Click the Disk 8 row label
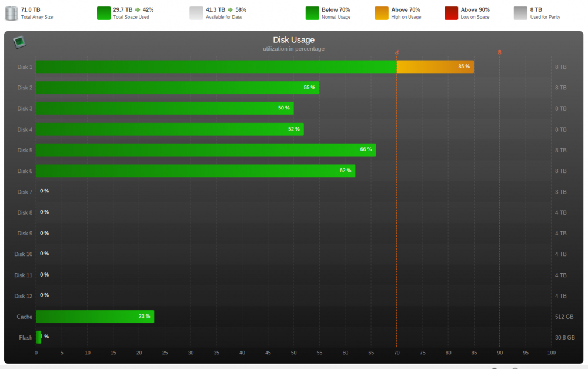Image resolution: width=588 pixels, height=369 pixels. [x=25, y=212]
